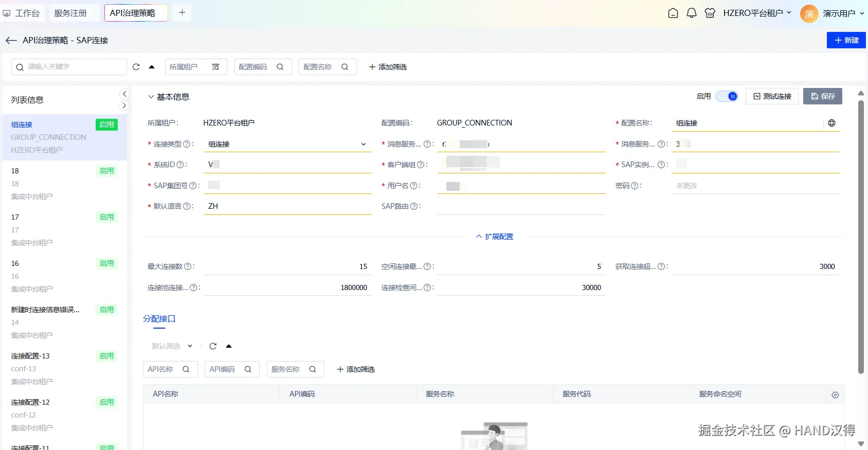
Task: Click the 新建 button
Action: click(x=846, y=40)
